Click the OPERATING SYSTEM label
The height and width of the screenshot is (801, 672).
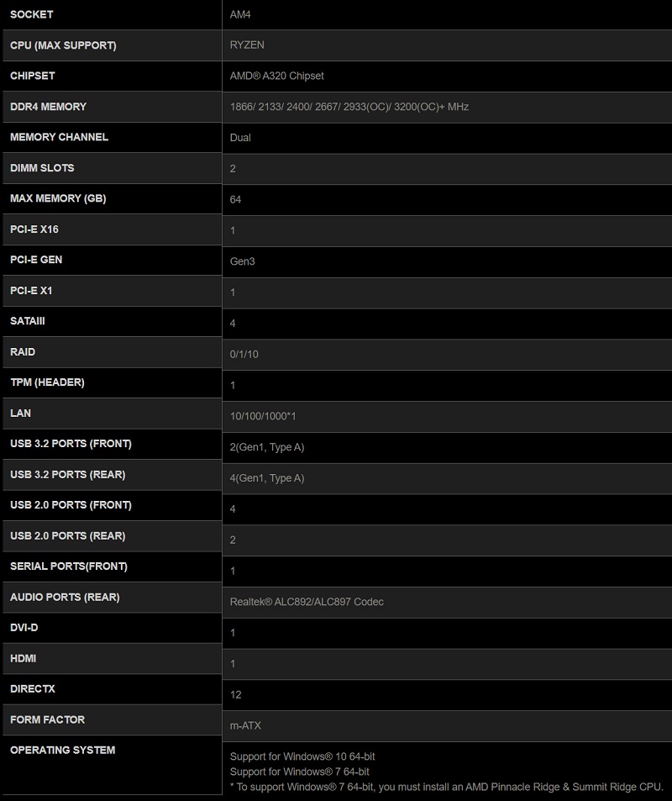tap(63, 751)
